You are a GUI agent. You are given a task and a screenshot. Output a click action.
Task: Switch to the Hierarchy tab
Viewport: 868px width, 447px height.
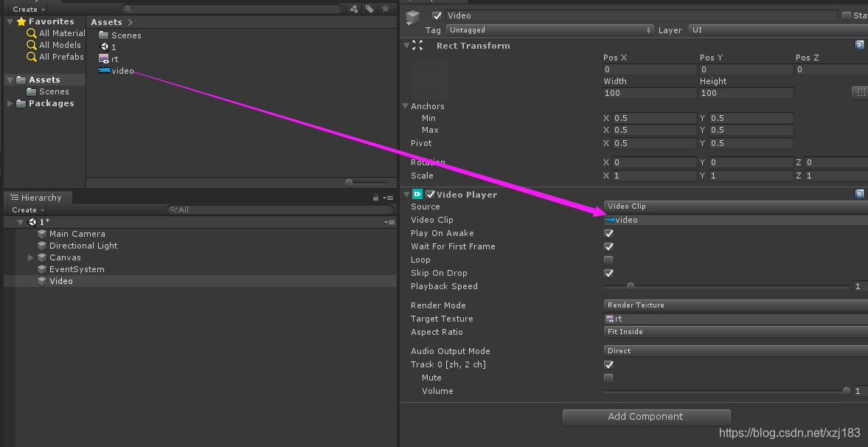pos(38,197)
